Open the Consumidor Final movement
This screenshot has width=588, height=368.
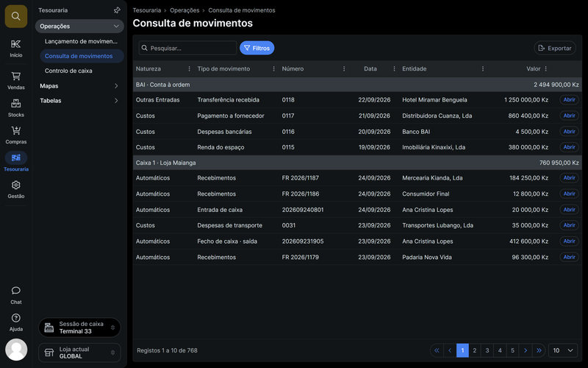click(x=569, y=194)
